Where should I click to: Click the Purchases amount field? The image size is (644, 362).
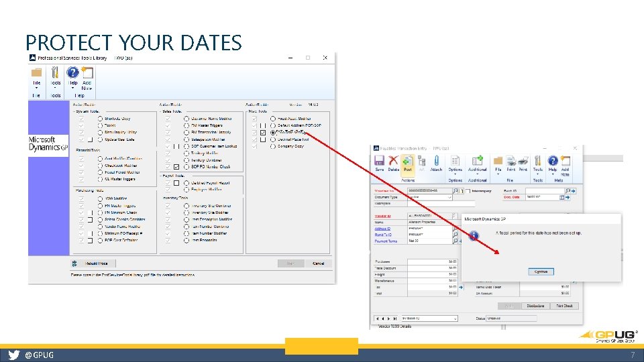433,262
